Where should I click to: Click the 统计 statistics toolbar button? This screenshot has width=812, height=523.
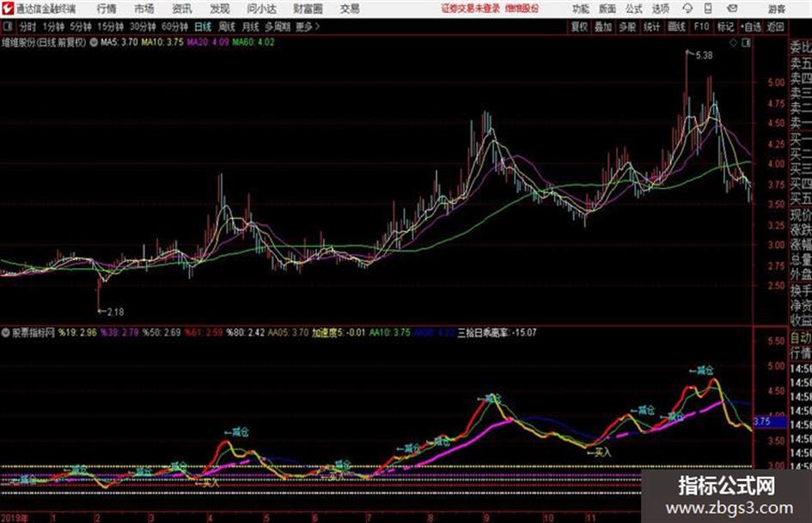[652, 27]
